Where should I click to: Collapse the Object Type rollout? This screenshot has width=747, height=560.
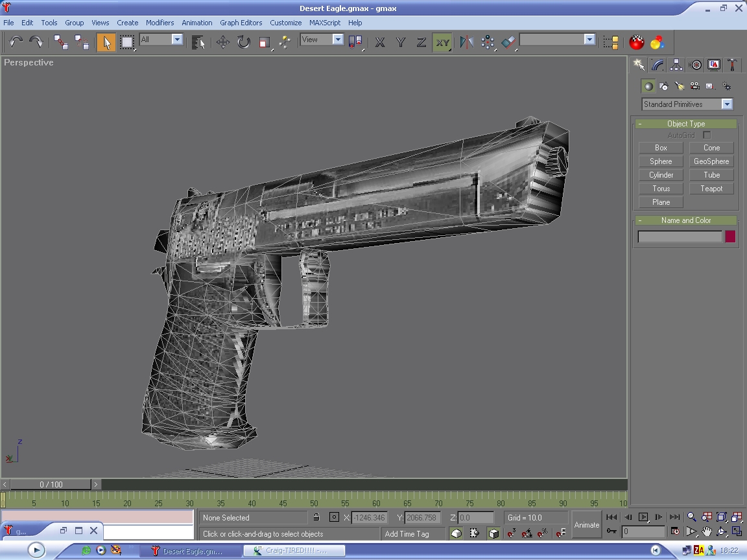[686, 123]
